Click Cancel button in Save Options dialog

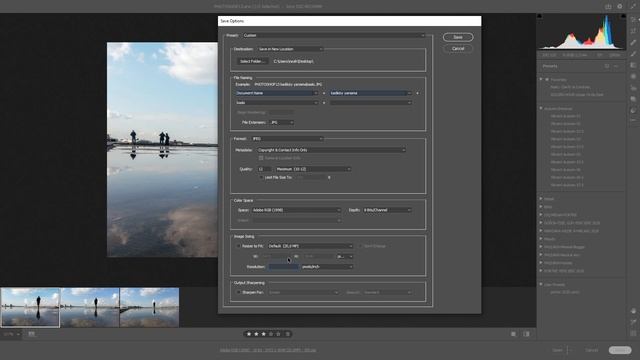point(458,49)
